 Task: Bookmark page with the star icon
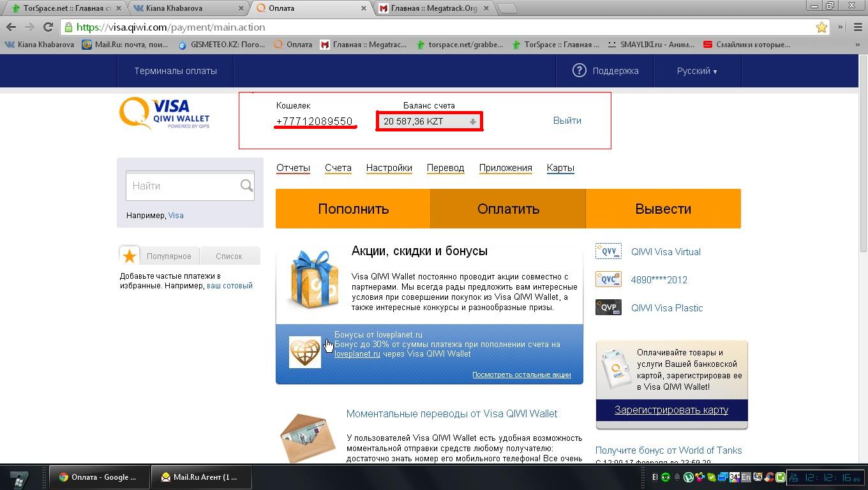pyautogui.click(x=821, y=27)
